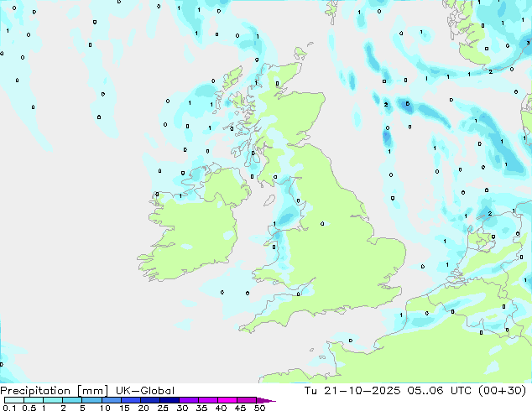Image resolution: width=532 pixels, height=411 pixels.
Task: Click the 20–25 mm legend color box
Action: 150,400
